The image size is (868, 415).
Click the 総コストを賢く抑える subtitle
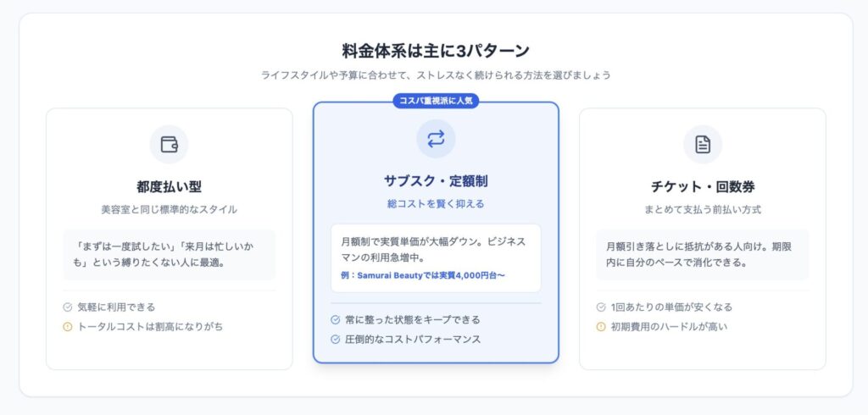(436, 204)
